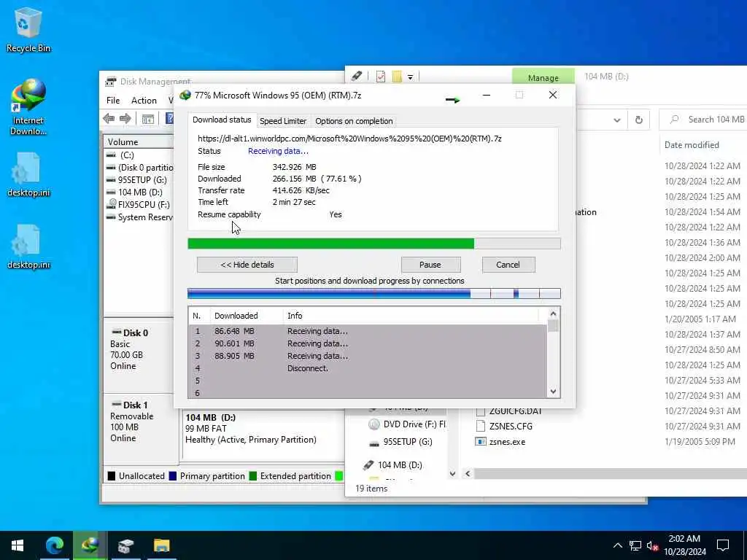Switch to the Download status tab
This screenshot has height=560, width=747.
coord(222,120)
